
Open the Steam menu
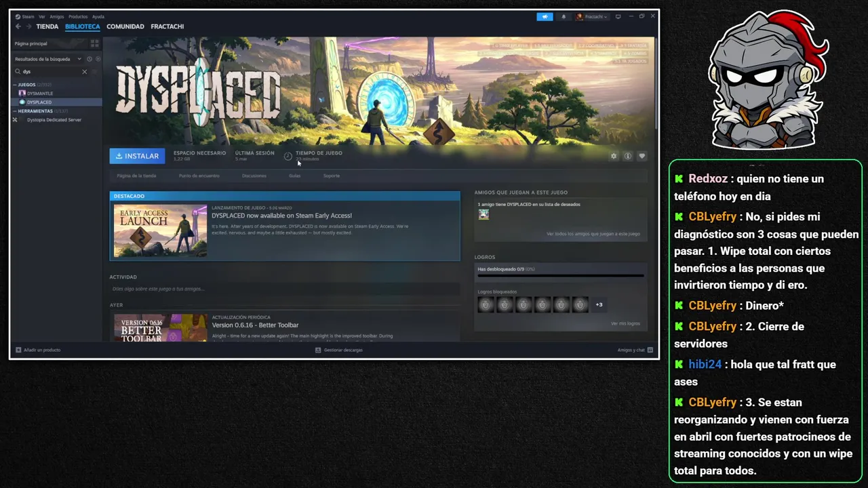(x=25, y=16)
